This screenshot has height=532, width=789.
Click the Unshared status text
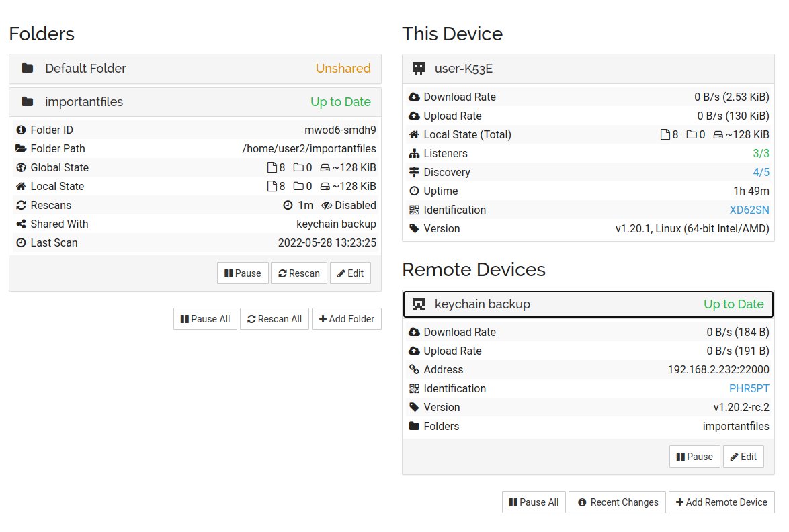tap(343, 69)
